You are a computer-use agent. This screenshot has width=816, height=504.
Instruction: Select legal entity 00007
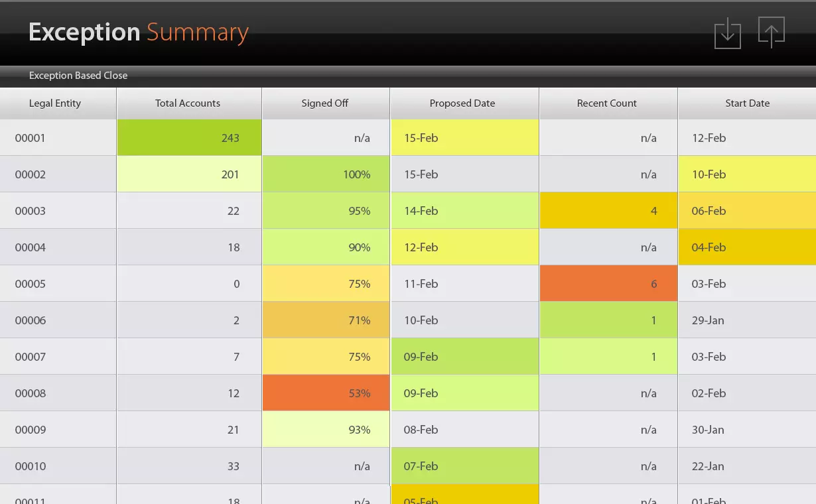pos(58,357)
